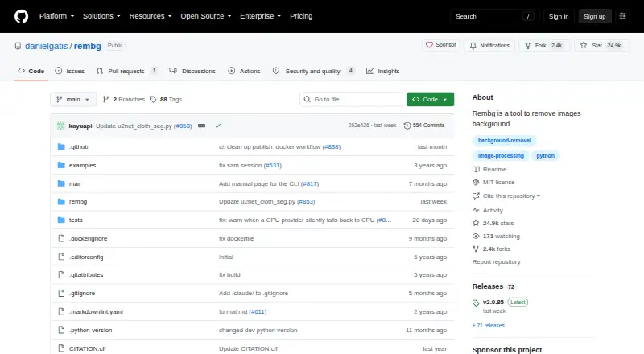Open pull request link #817

[x=310, y=184]
